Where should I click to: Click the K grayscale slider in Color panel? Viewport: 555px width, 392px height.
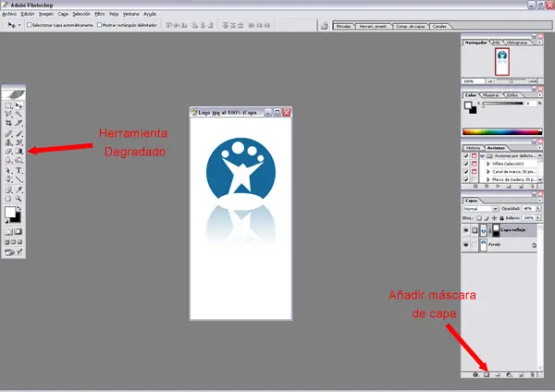(x=502, y=104)
